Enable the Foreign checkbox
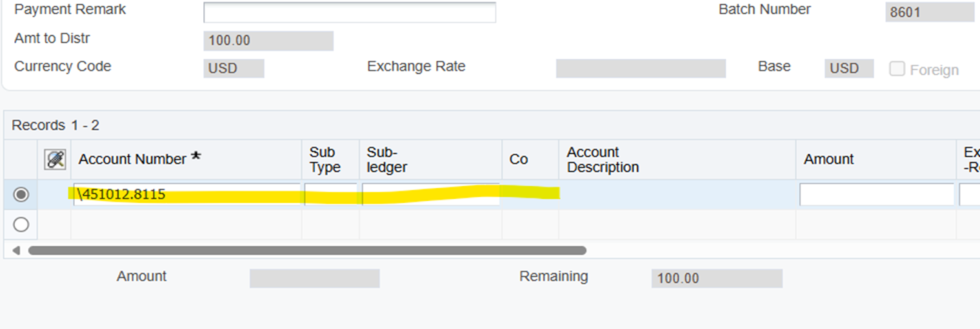Screen dimensions: 980x329 (897, 69)
